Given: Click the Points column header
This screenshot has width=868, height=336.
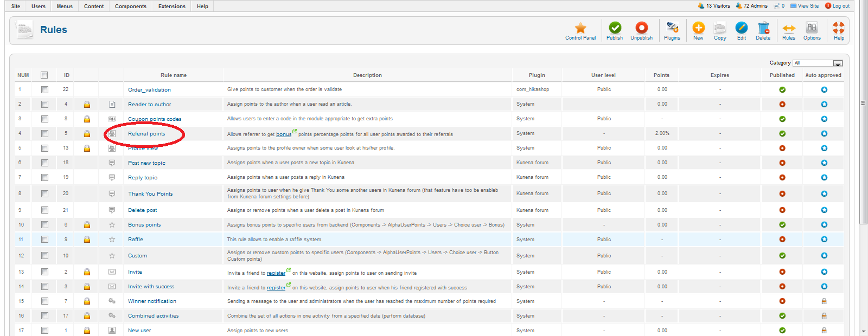Looking at the screenshot, I should click(661, 75).
